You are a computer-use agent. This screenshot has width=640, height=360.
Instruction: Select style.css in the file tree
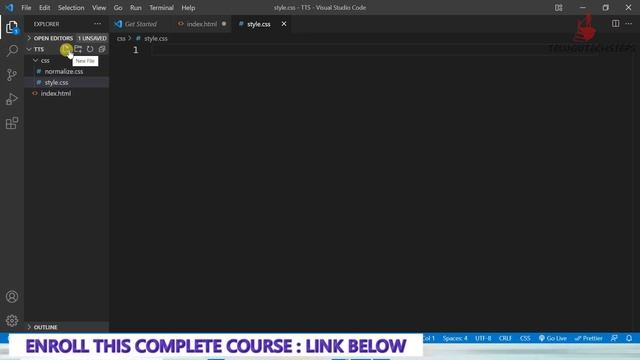[56, 82]
